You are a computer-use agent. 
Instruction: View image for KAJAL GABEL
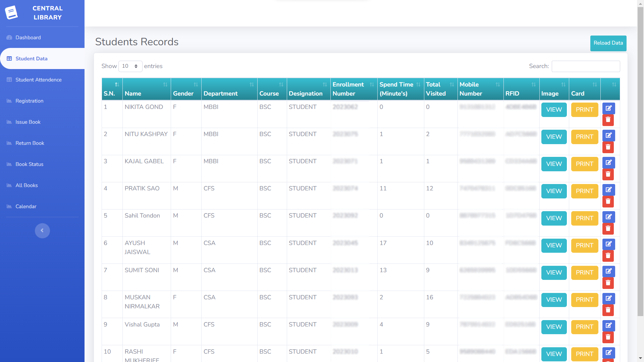[x=554, y=164]
